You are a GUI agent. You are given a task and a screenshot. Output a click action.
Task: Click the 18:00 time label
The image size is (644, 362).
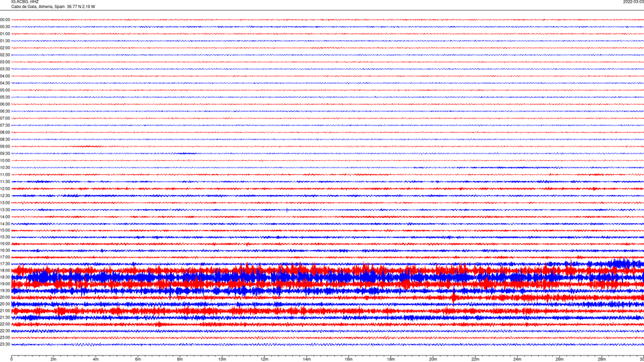click(5, 270)
